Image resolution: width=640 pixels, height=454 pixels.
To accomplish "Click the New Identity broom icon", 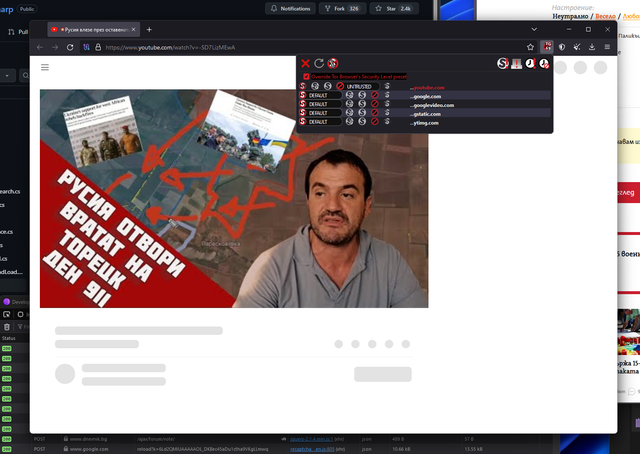I will [577, 47].
